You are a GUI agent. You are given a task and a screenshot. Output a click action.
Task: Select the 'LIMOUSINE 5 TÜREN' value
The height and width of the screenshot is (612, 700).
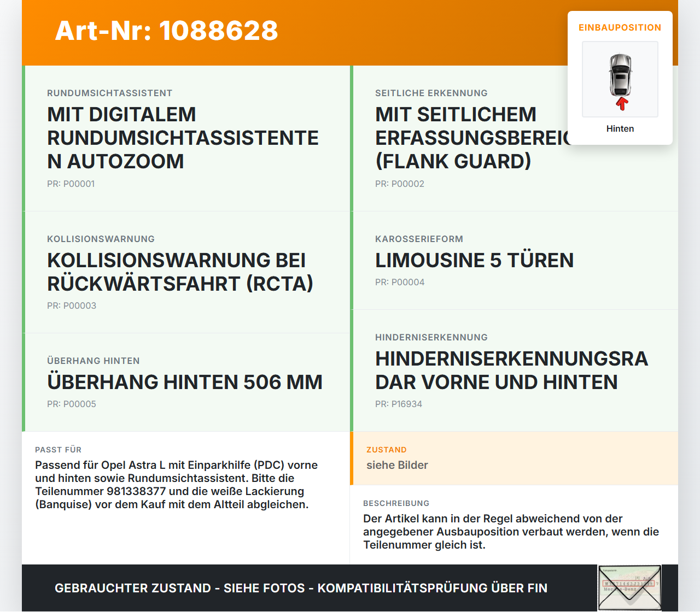click(475, 260)
